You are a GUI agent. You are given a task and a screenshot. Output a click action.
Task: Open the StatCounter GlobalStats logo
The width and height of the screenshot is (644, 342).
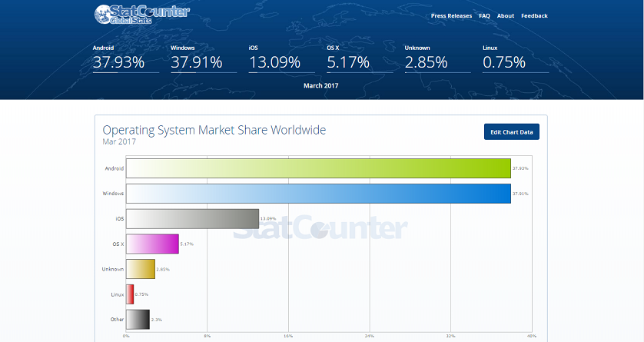coord(141,15)
